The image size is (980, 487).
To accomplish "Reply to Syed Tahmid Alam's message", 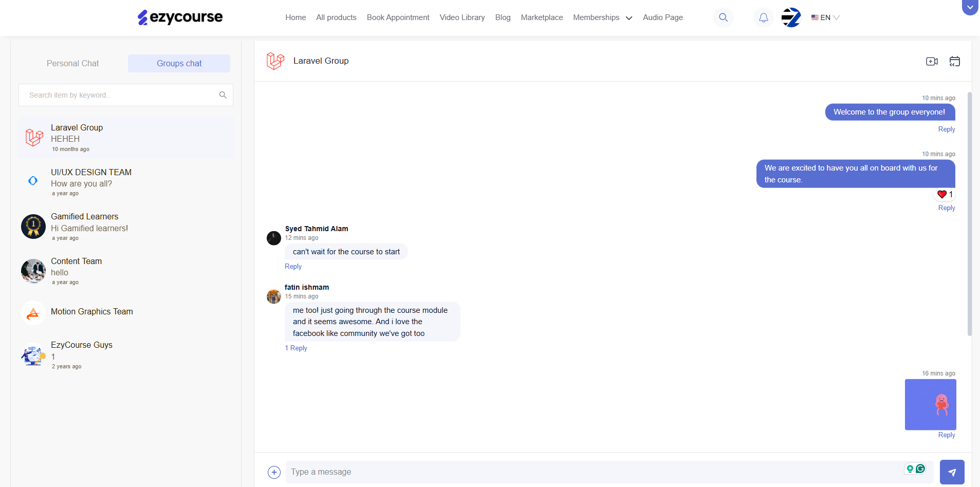I will (x=293, y=267).
